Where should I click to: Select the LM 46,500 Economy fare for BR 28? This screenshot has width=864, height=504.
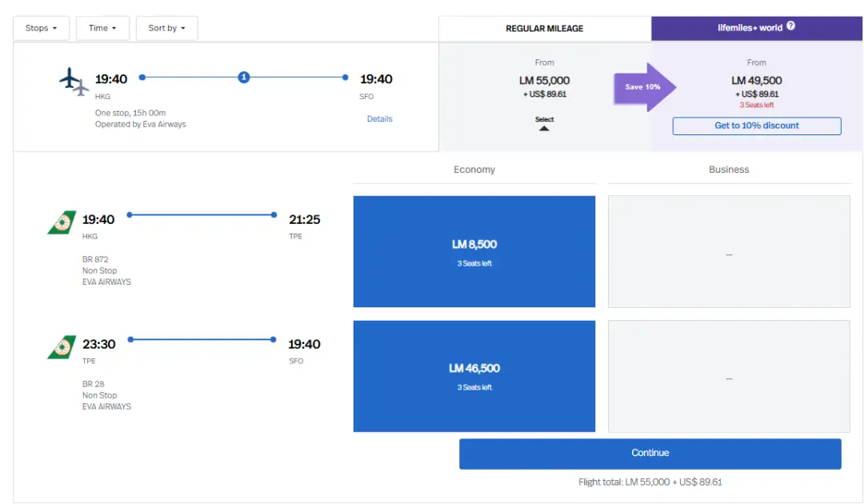[x=474, y=376]
